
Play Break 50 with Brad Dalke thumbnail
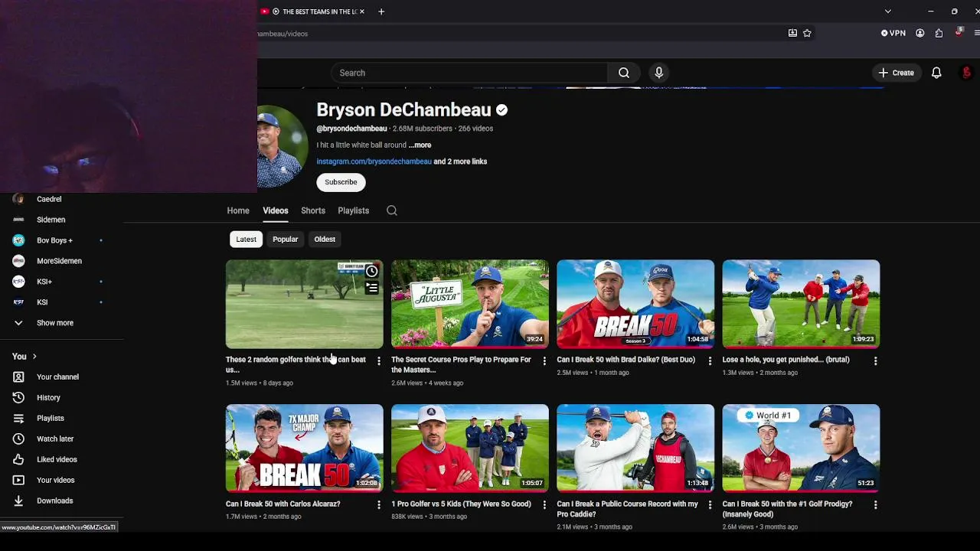pyautogui.click(x=635, y=304)
